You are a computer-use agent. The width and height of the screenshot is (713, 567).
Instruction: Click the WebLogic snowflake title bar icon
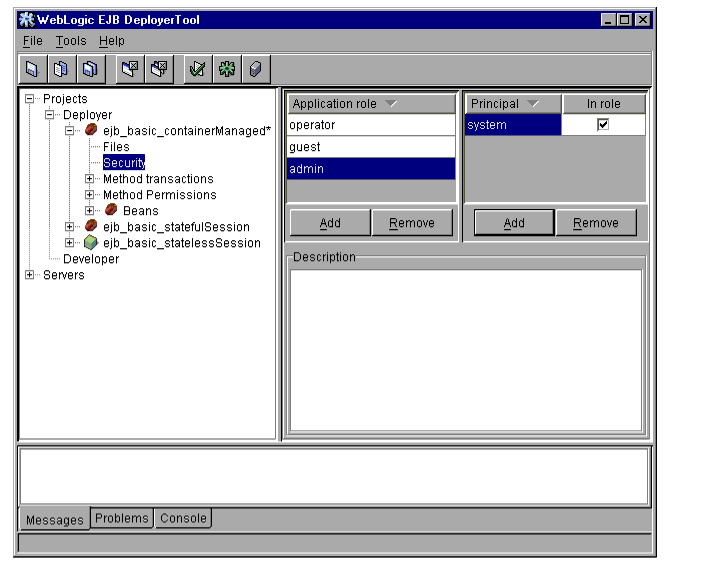(x=26, y=20)
